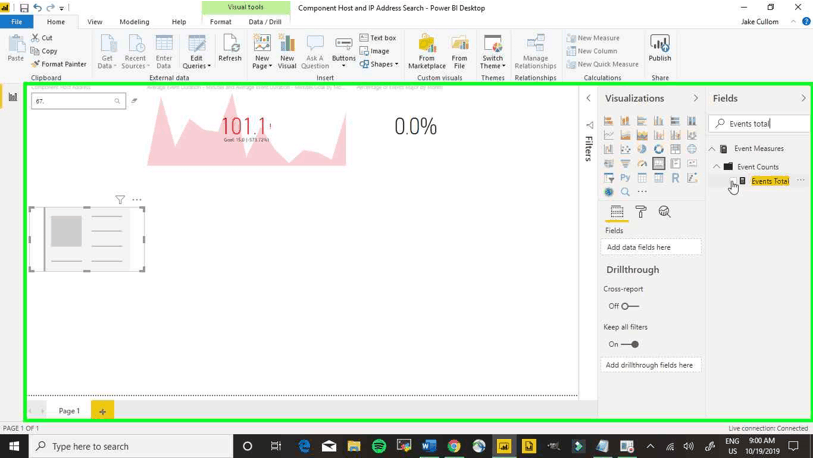Select the scatter chart visualization

click(625, 149)
